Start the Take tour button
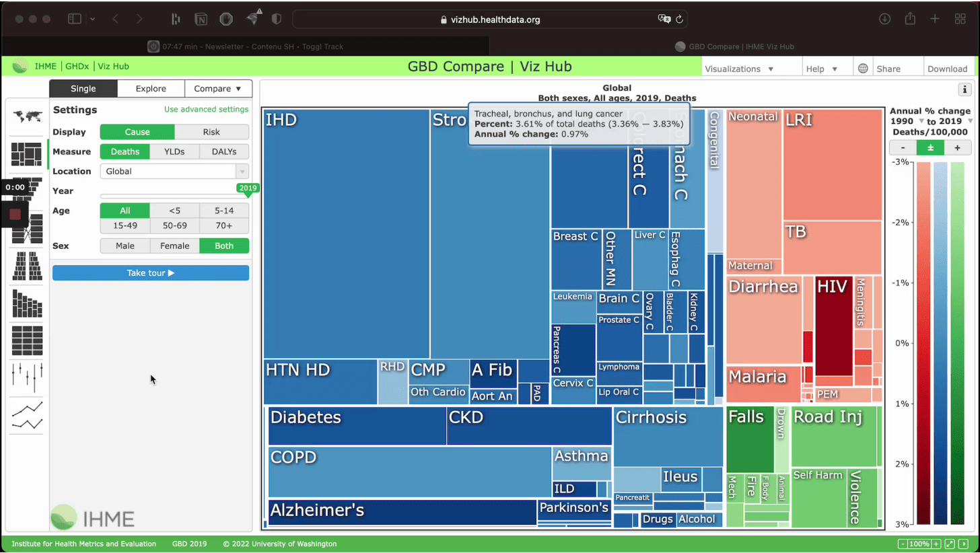The height and width of the screenshot is (553, 980). pos(151,272)
